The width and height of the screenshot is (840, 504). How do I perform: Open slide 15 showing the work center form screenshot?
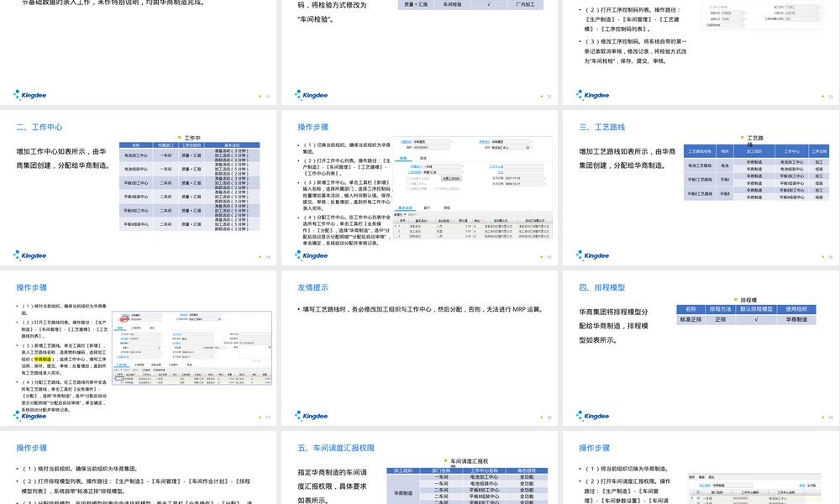pos(419,187)
